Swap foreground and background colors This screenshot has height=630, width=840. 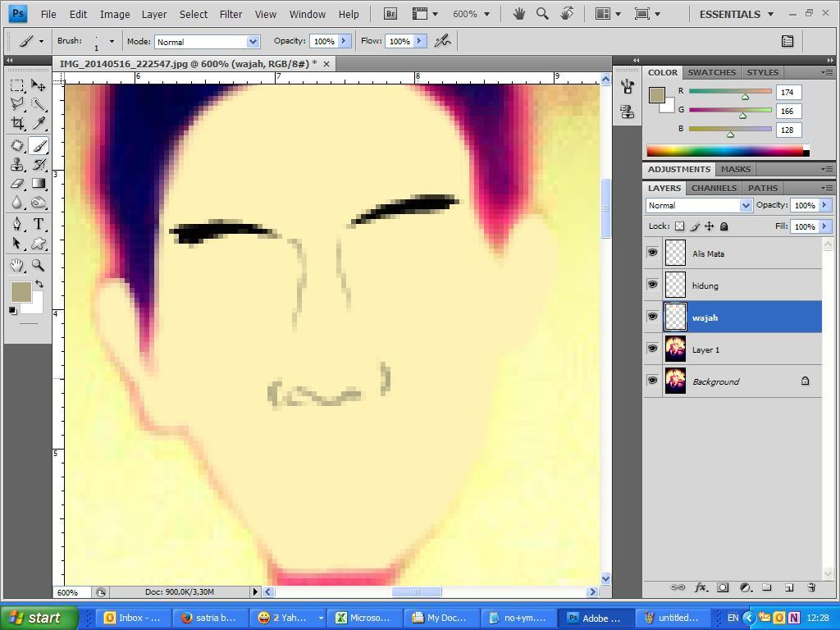click(39, 283)
